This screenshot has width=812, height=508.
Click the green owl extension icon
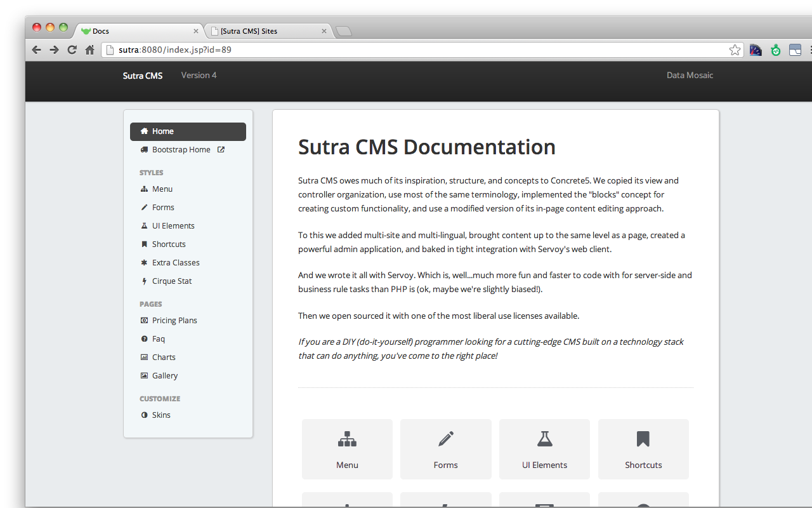point(775,50)
